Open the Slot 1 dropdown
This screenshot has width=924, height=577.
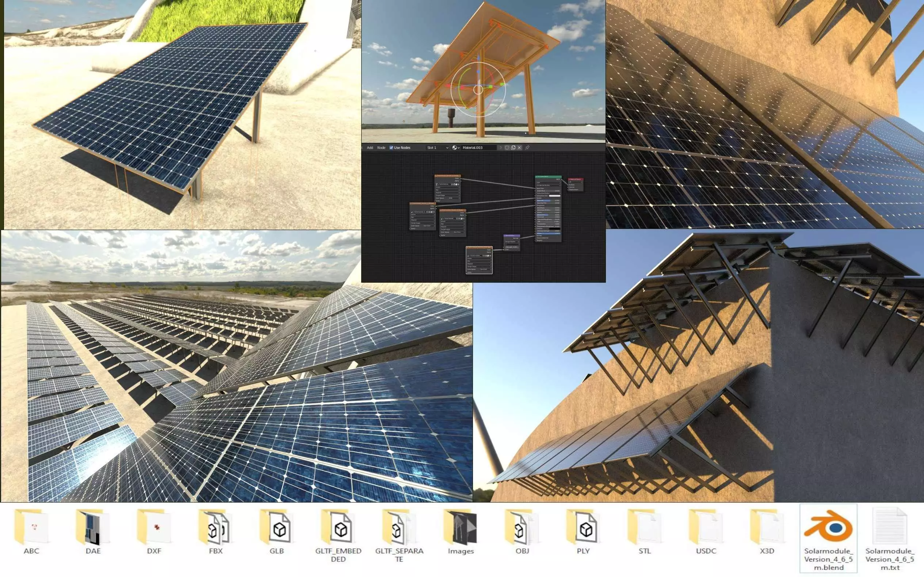click(x=438, y=148)
